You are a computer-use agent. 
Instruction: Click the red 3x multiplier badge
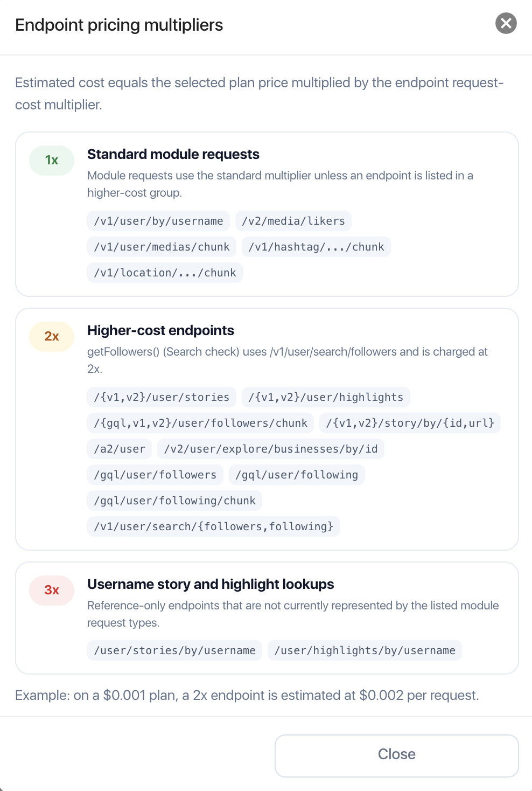52,590
